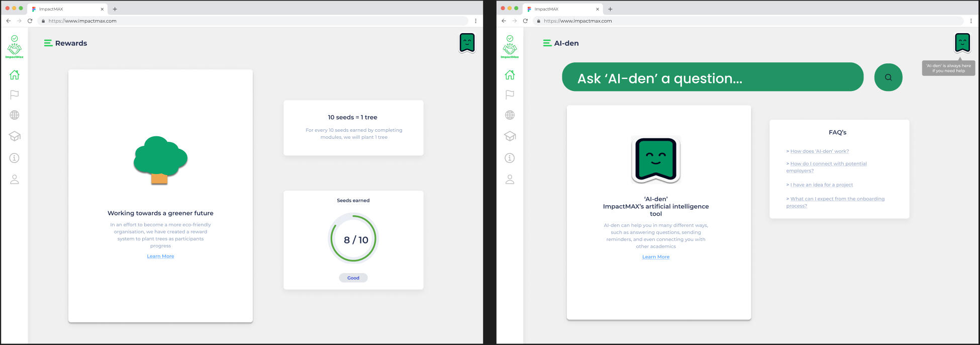Close ImpactMAX tab in Rewards browser window
This screenshot has height=345, width=980.
coord(102,9)
